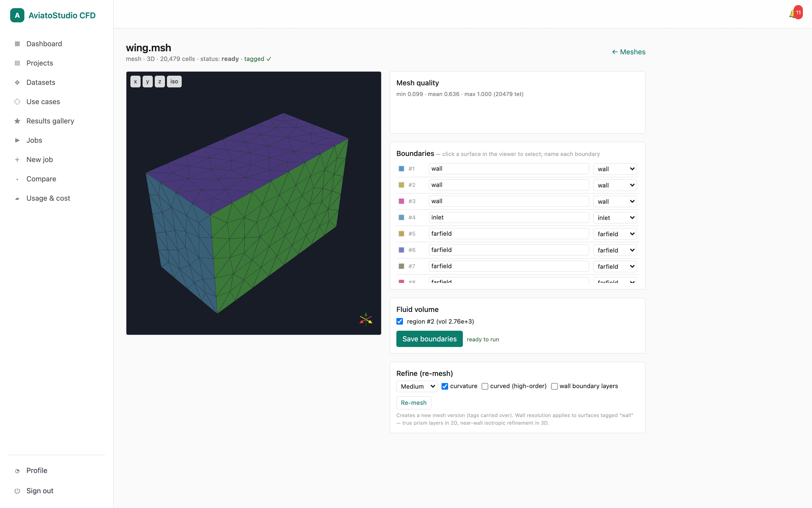Toggle the region #2 fluid volume checkbox
Screen dimensions: 812x508
click(400, 322)
